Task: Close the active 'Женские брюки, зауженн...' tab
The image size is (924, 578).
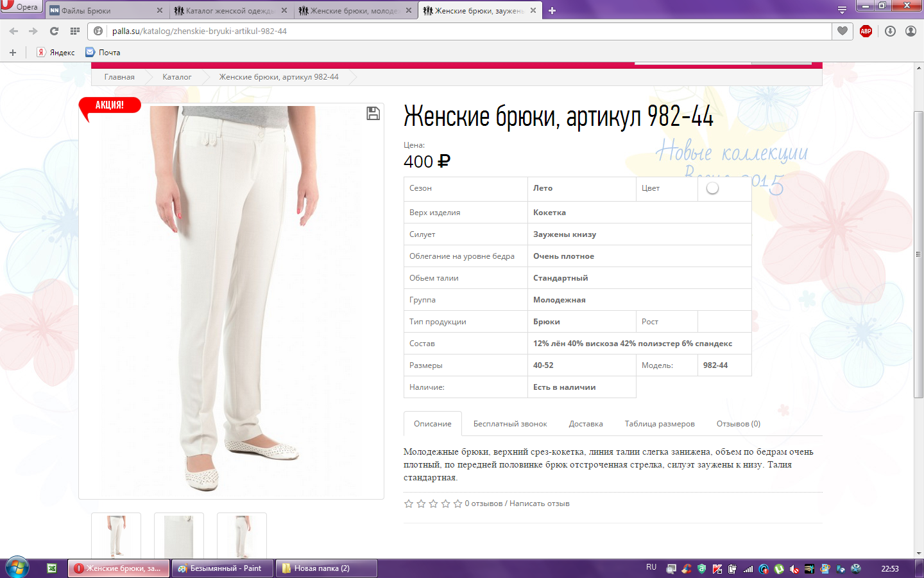Action: (x=533, y=10)
